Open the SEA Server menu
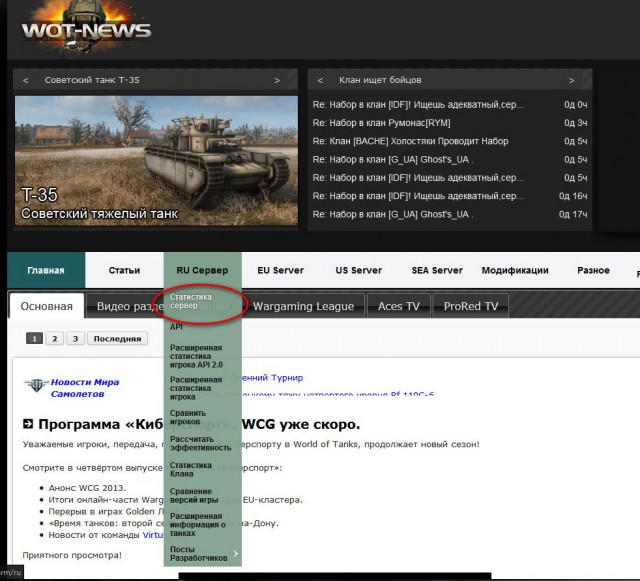 [x=437, y=270]
